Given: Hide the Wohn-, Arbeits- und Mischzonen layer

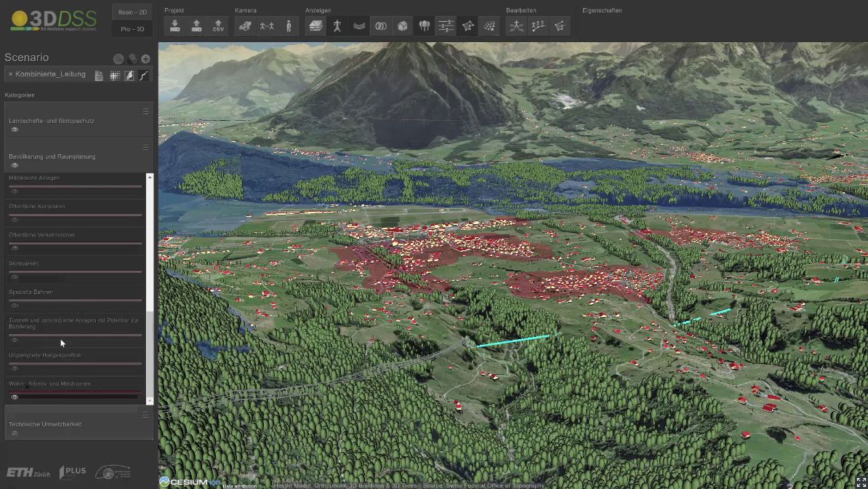Looking at the screenshot, I should pyautogui.click(x=15, y=397).
